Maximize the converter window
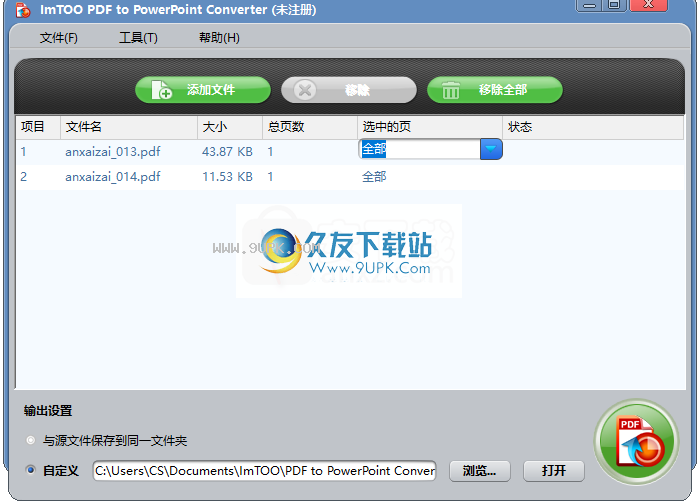 coord(614,5)
